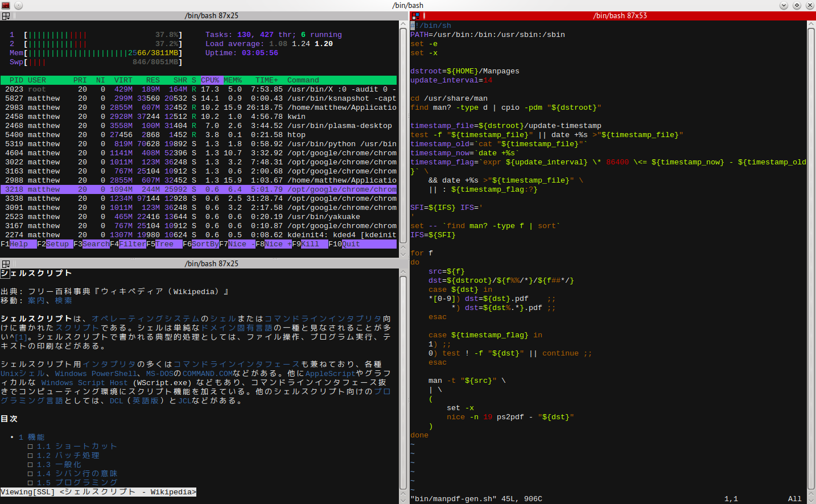Click F7 Nice - in htop footer

[237, 244]
